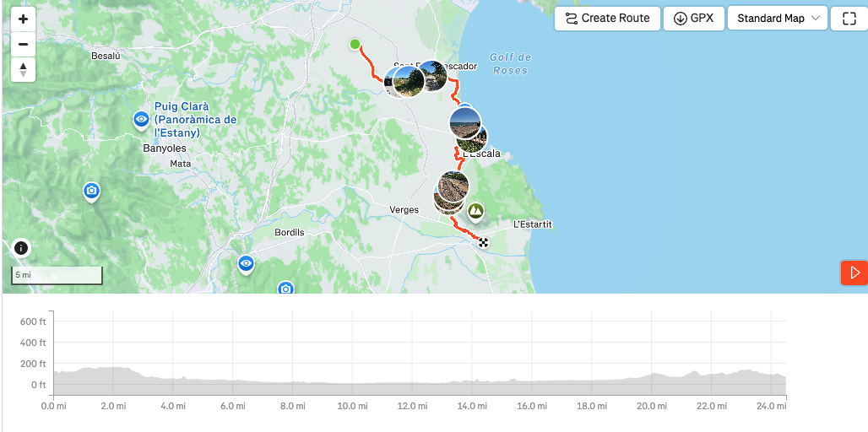Open rocky path photo thumbnail near Verges
The width and height of the screenshot is (868, 432).
pos(453,186)
